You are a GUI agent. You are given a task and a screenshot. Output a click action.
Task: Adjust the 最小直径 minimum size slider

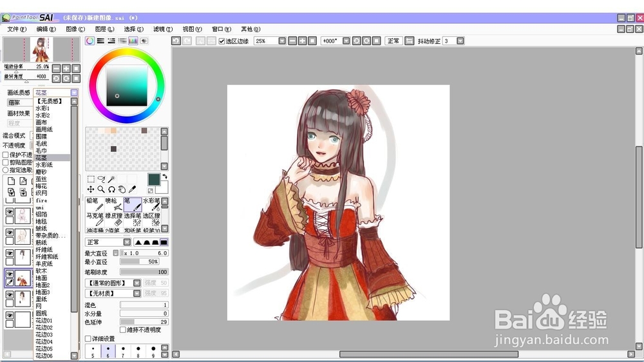tap(139, 262)
